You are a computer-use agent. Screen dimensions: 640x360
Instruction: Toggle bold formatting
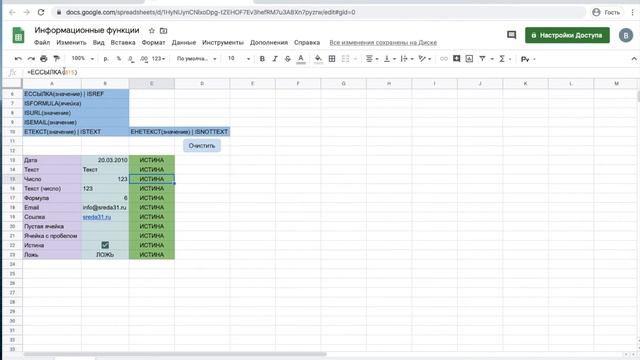pos(262,59)
